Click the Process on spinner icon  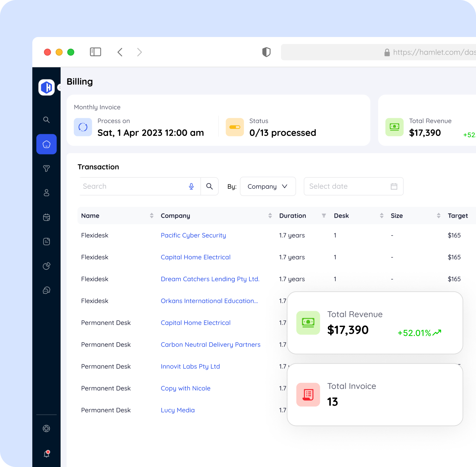click(83, 127)
